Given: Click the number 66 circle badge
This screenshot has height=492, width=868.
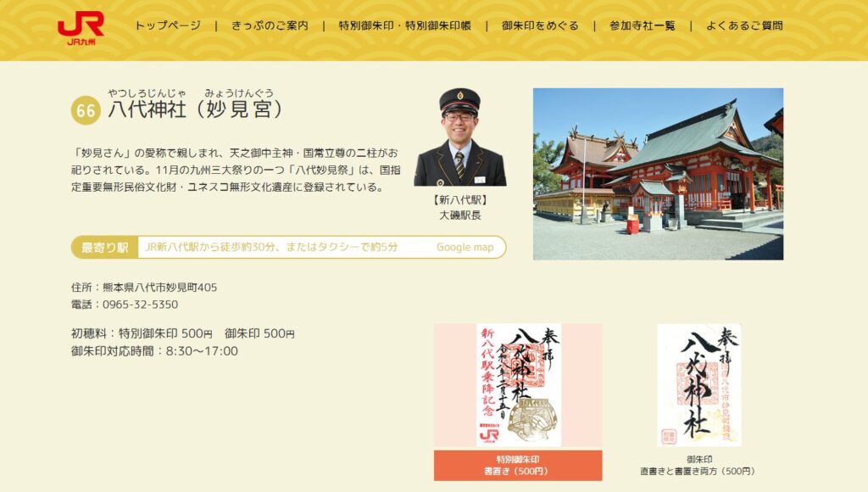Looking at the screenshot, I should coord(86,110).
